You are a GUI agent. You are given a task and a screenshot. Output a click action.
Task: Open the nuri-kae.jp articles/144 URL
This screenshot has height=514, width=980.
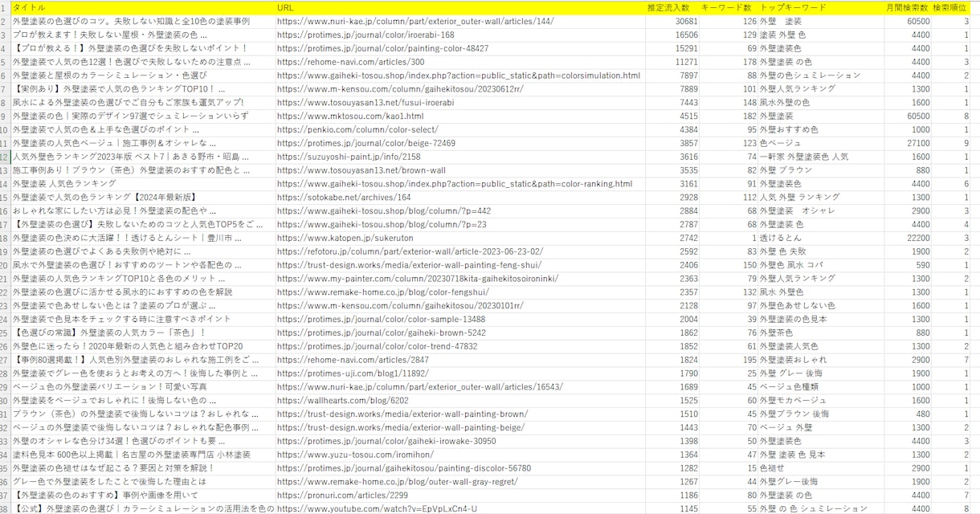point(414,21)
